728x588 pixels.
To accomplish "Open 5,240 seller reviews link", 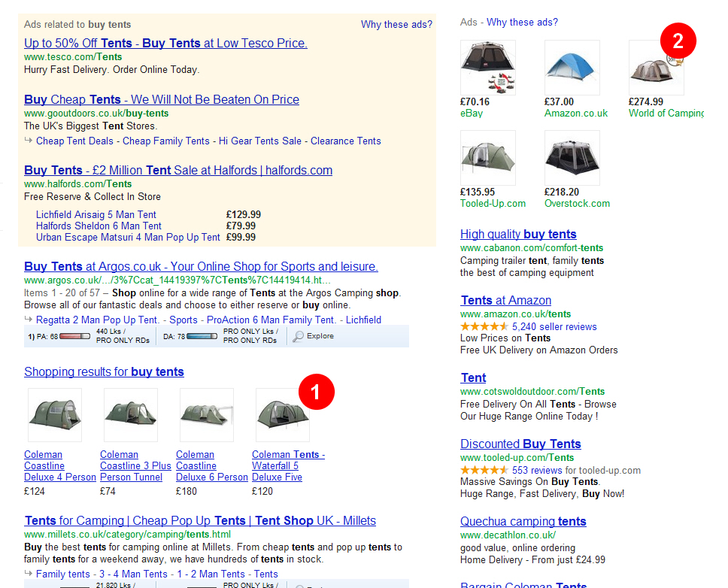I will [554, 327].
